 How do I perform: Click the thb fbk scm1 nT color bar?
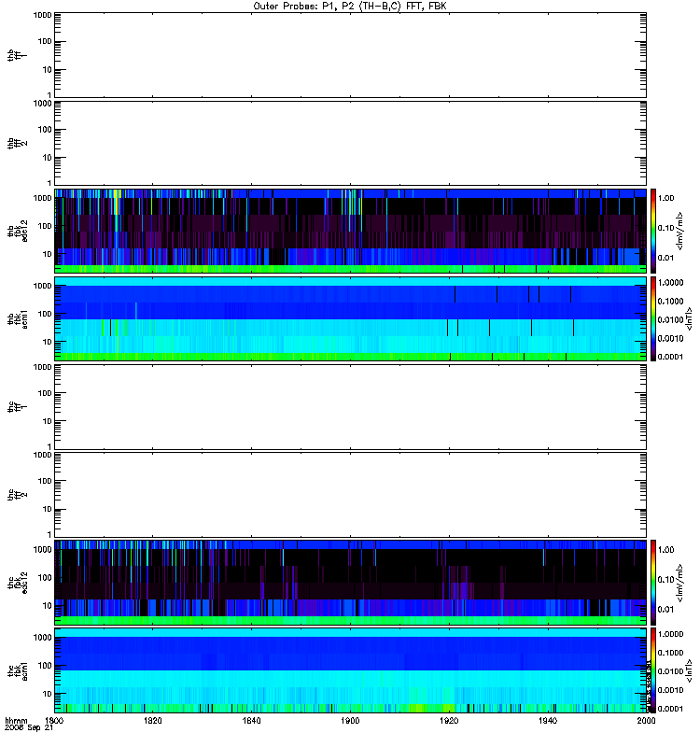pos(653,318)
